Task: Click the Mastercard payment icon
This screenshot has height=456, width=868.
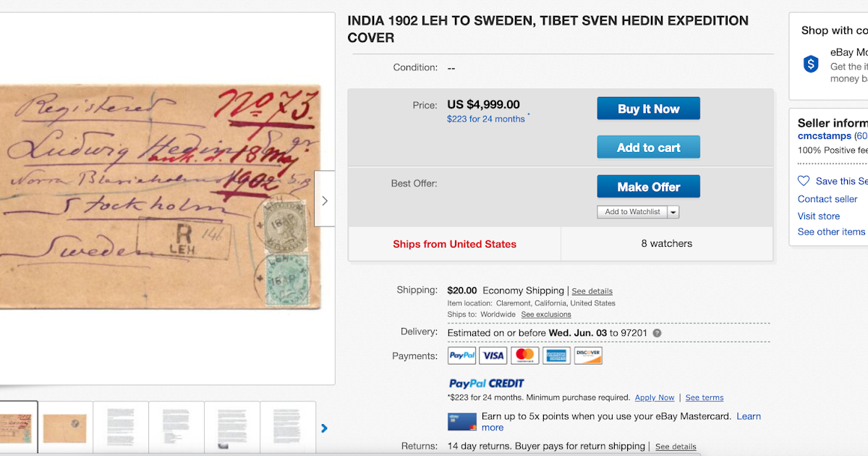Action: click(524, 355)
